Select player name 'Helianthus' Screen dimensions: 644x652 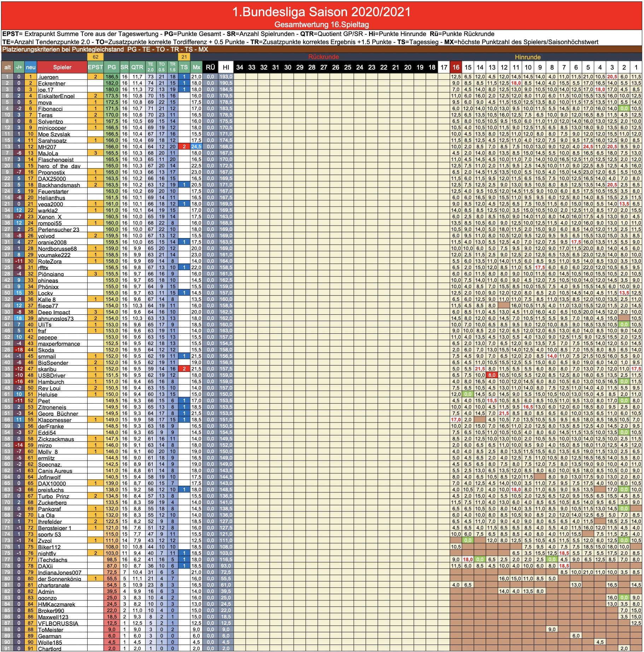pos(52,198)
